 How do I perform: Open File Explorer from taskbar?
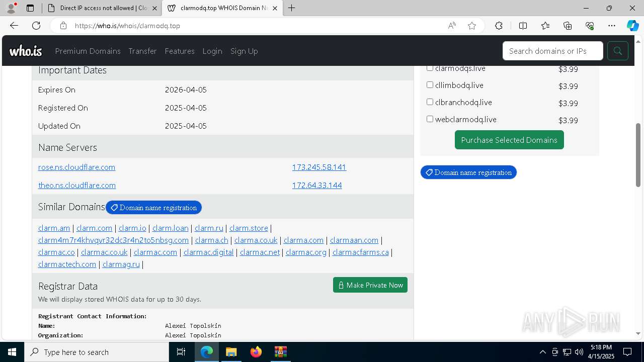pyautogui.click(x=231, y=352)
